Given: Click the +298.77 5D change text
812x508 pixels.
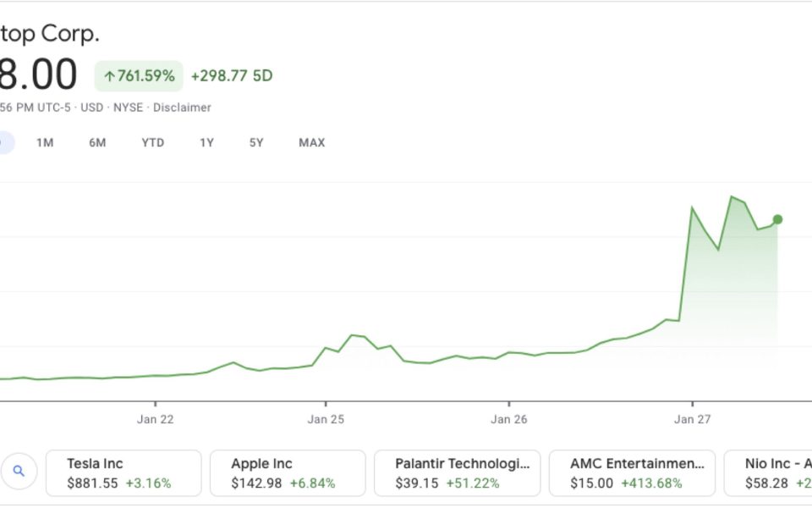Looking at the screenshot, I should click(x=231, y=76).
